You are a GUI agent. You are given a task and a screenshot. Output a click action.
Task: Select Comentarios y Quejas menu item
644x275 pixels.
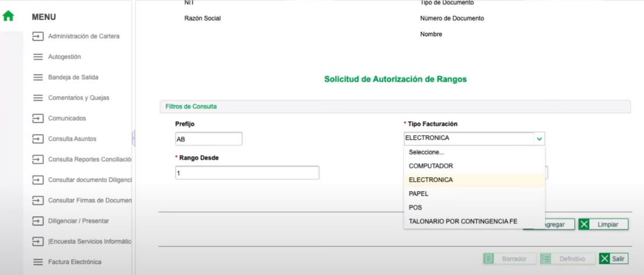78,98
